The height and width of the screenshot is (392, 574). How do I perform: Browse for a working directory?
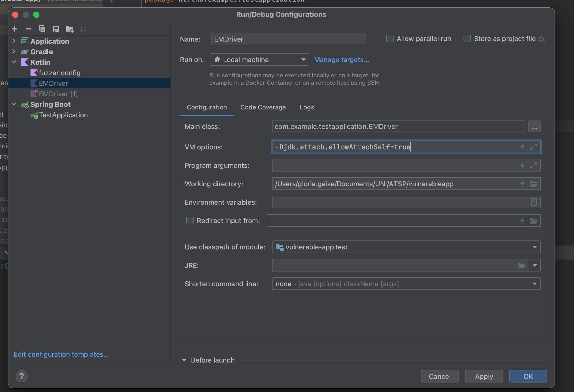(x=534, y=184)
